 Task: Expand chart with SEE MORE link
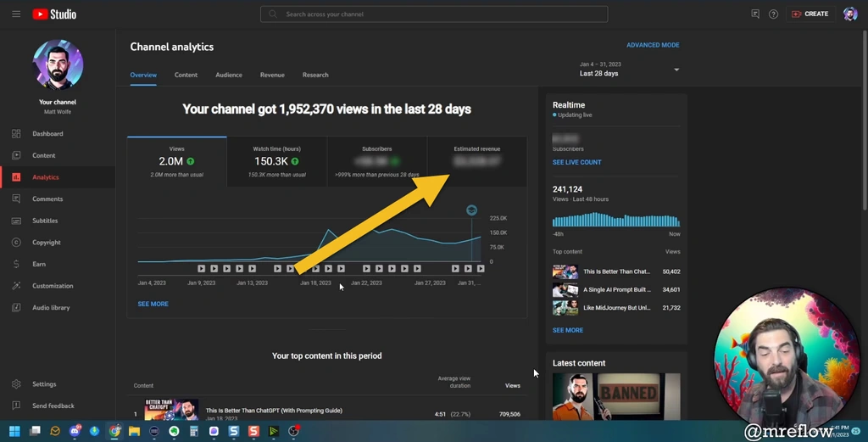153,304
